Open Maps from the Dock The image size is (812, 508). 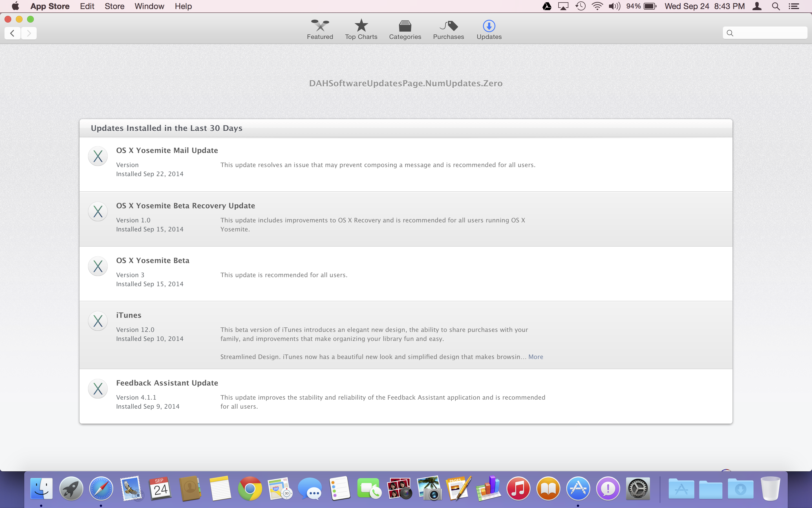click(x=280, y=489)
